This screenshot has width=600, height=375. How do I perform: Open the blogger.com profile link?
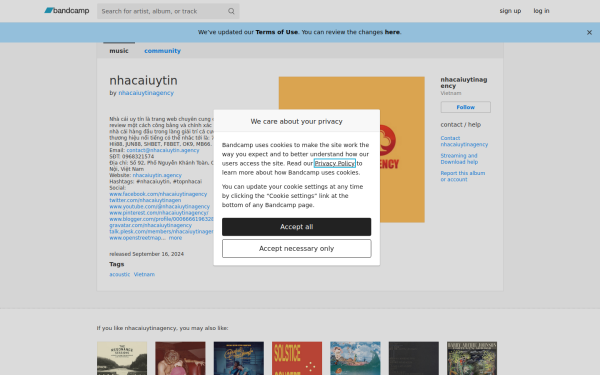(x=161, y=219)
